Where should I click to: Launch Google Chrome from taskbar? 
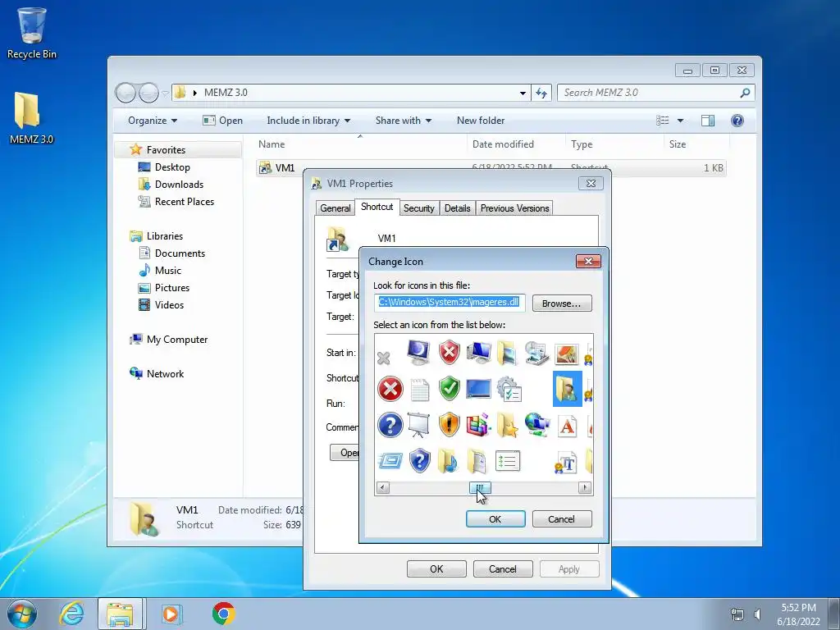223,614
